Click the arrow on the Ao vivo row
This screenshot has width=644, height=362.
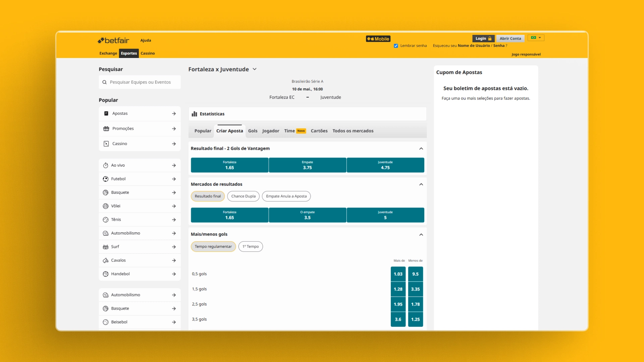[x=174, y=165]
